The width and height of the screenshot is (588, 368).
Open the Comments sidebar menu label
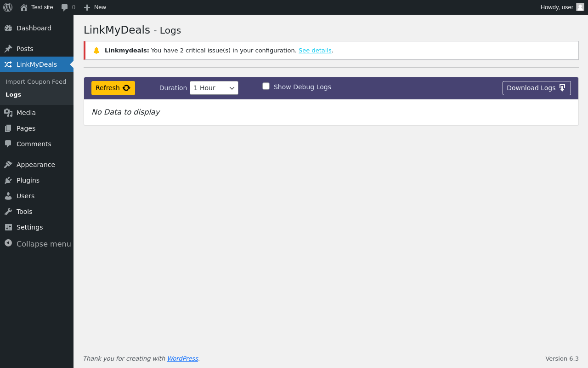point(34,144)
